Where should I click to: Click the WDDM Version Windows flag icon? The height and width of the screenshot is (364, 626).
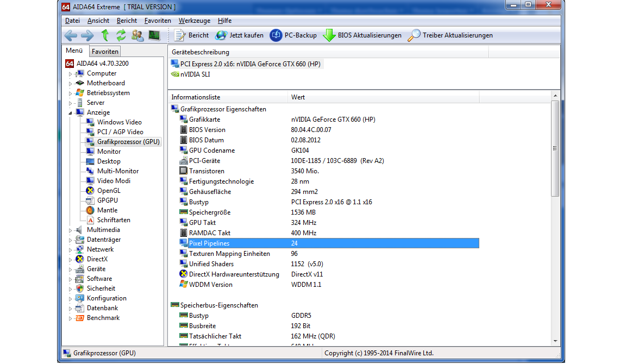tap(183, 285)
